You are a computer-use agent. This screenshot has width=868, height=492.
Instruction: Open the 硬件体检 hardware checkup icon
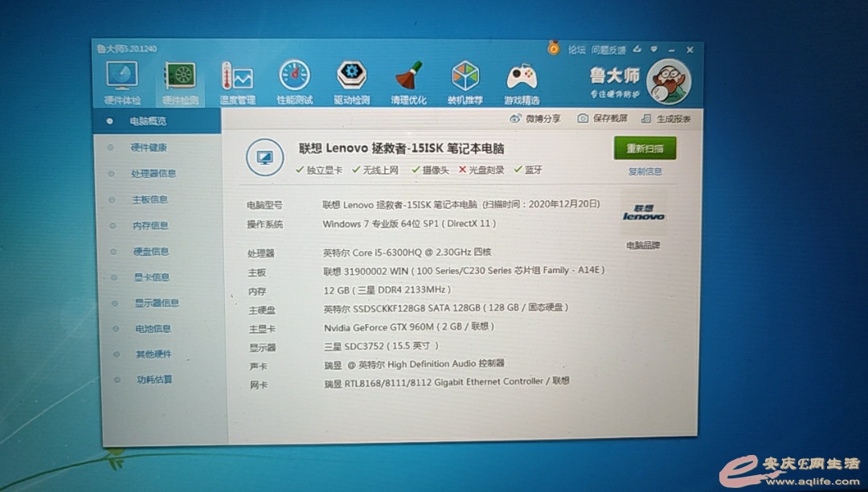(122, 77)
